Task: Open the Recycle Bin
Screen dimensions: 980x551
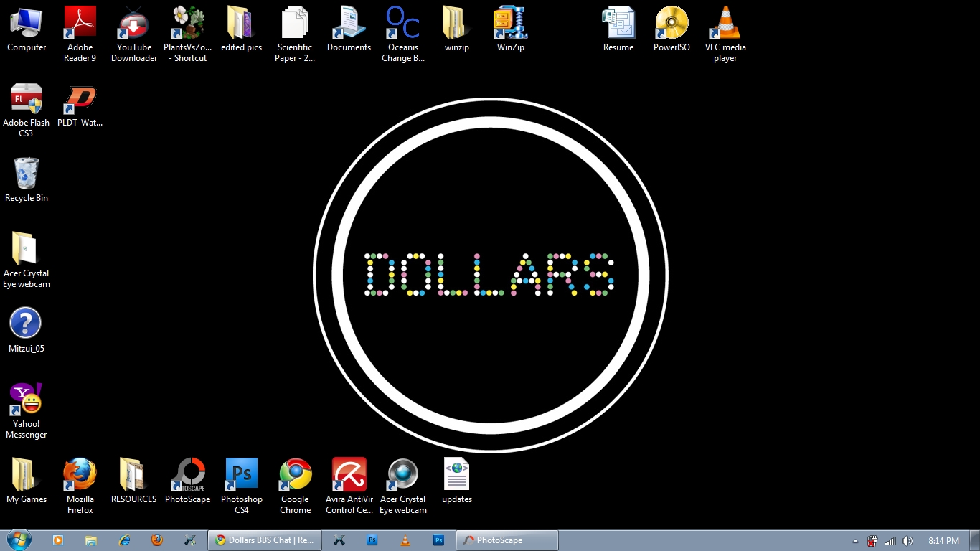Action: tap(27, 180)
